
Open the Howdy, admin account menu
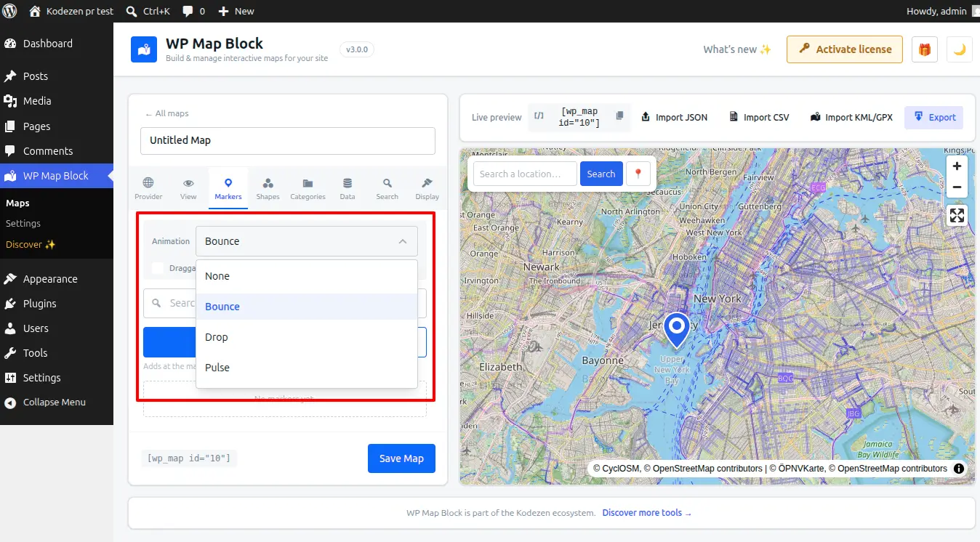point(943,11)
